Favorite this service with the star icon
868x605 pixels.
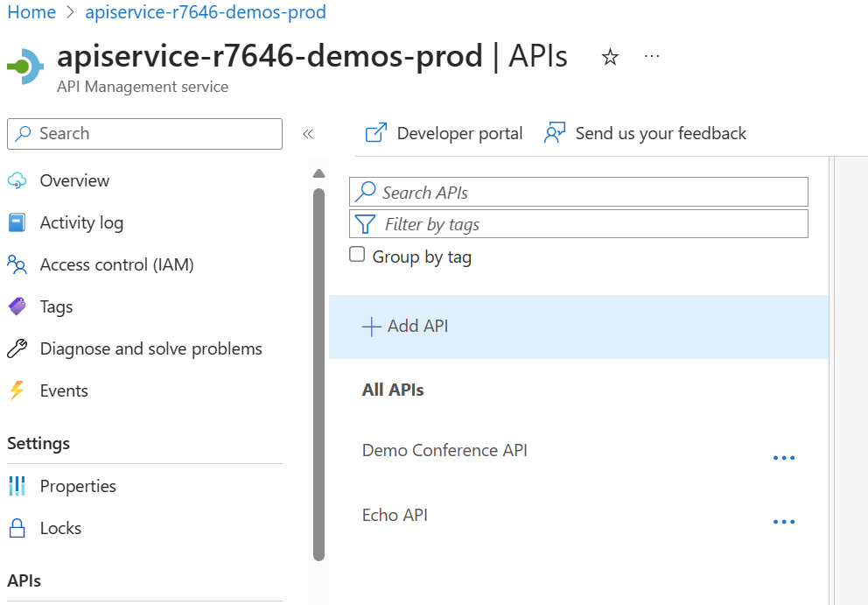tap(610, 57)
